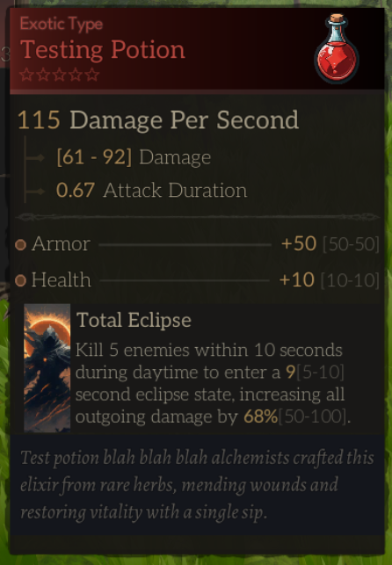Click the Total Eclipse ability name
This screenshot has height=565, width=392.
point(134,320)
